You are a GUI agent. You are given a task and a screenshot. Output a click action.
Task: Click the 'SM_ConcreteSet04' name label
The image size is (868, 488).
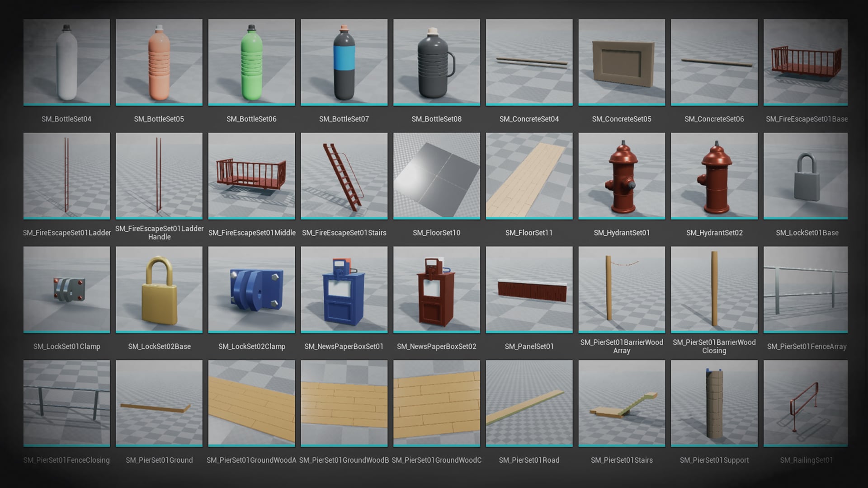pos(529,119)
